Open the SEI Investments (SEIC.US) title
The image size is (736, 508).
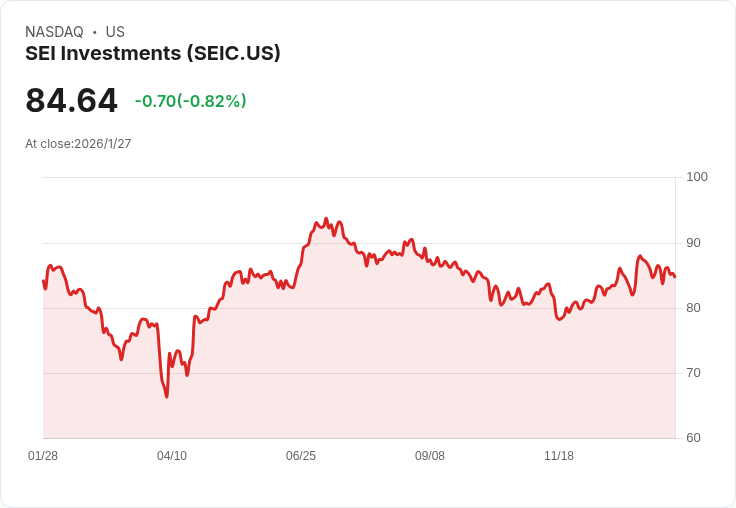pos(153,53)
